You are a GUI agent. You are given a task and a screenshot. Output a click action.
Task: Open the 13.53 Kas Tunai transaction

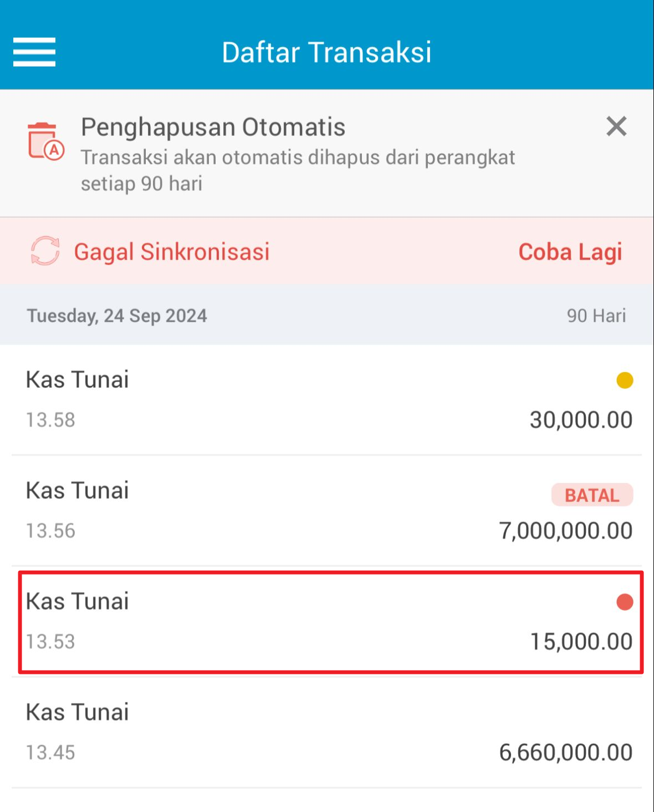pyautogui.click(x=331, y=622)
